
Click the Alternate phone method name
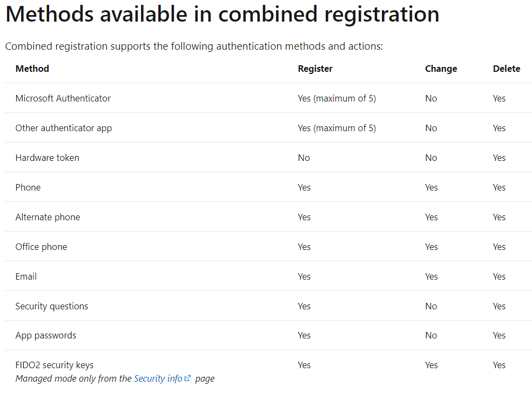[48, 217]
